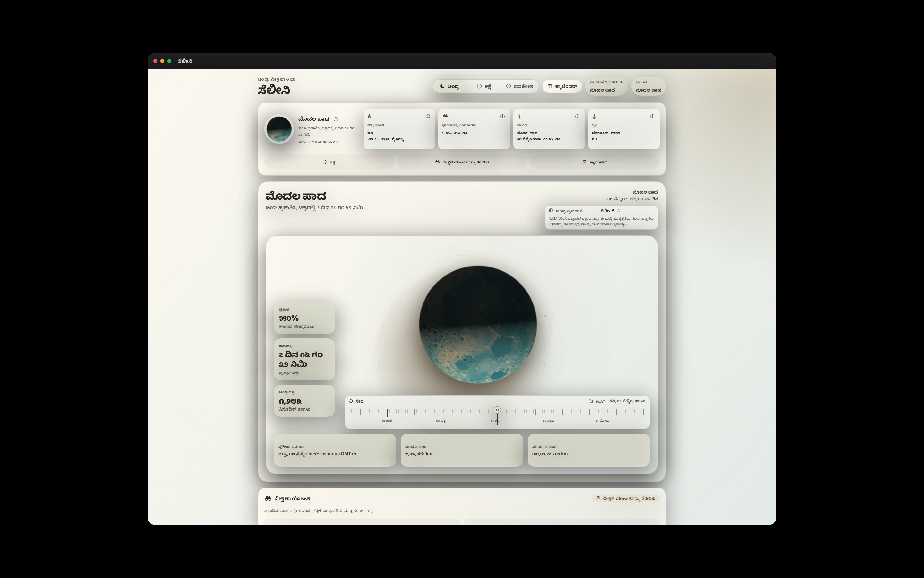Click the small moon phase thumbnail
The width and height of the screenshot is (924, 578).
(279, 129)
